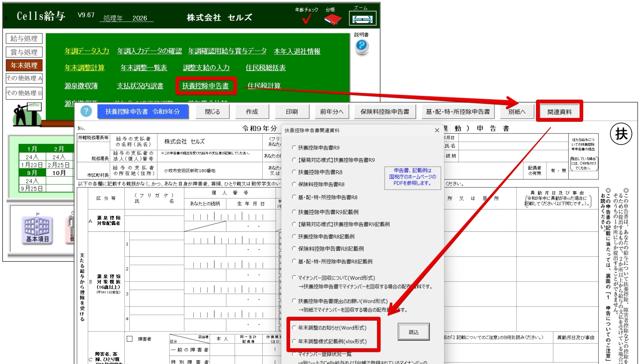Close the 扶養控除申告書関連資料 dialog

(437, 130)
